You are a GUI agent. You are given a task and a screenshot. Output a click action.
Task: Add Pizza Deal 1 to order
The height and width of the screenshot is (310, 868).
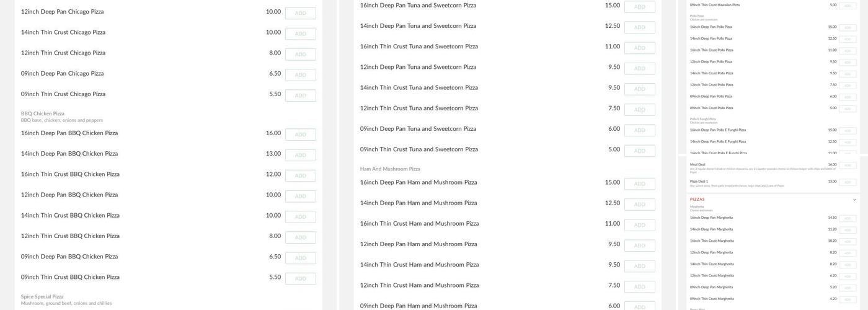coord(848,182)
